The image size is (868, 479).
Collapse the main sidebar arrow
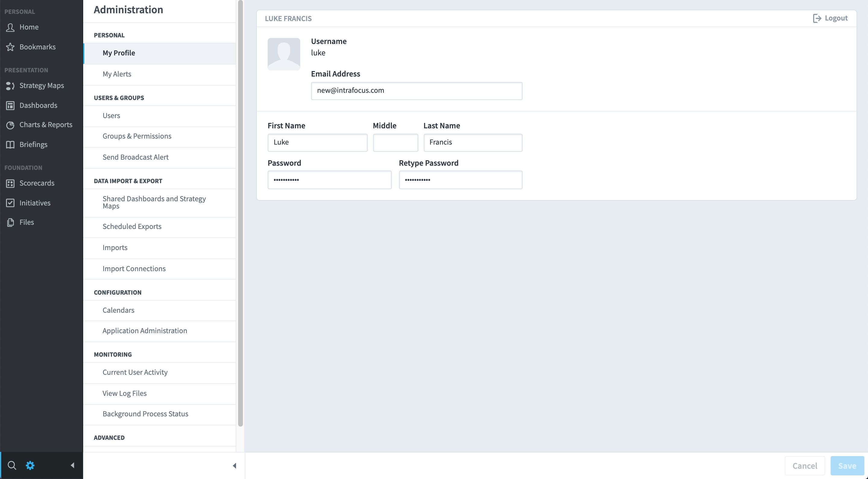[x=72, y=465]
